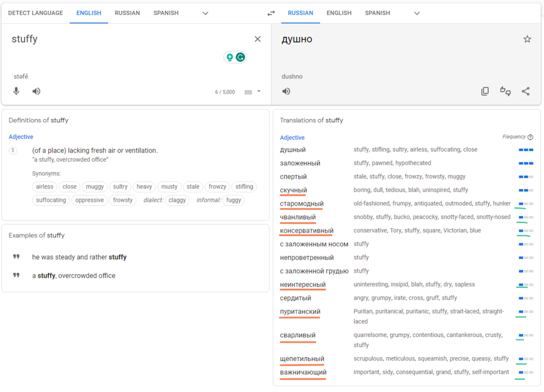Select Spanish as target language tab

click(x=378, y=13)
